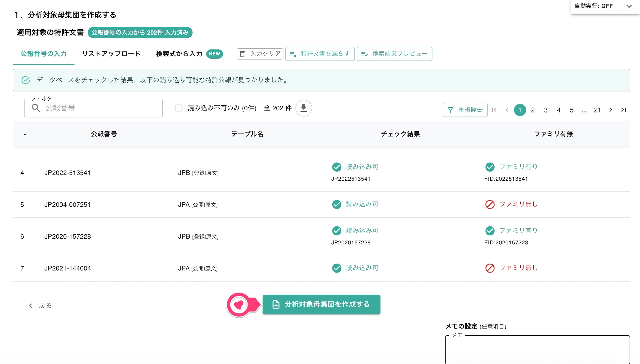The image size is (640, 364).
Task: Click the filter search magnifier icon
Action: (36, 108)
